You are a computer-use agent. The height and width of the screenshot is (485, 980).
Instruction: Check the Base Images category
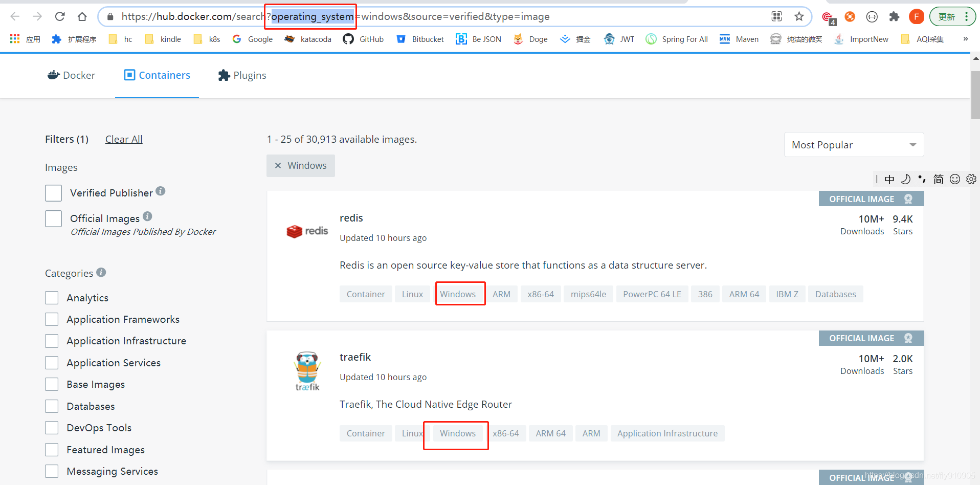click(x=52, y=384)
